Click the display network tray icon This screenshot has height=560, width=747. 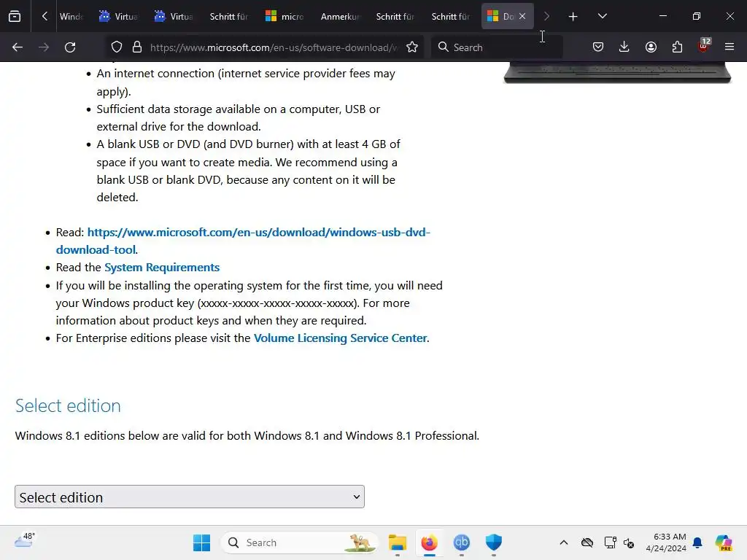(x=611, y=542)
